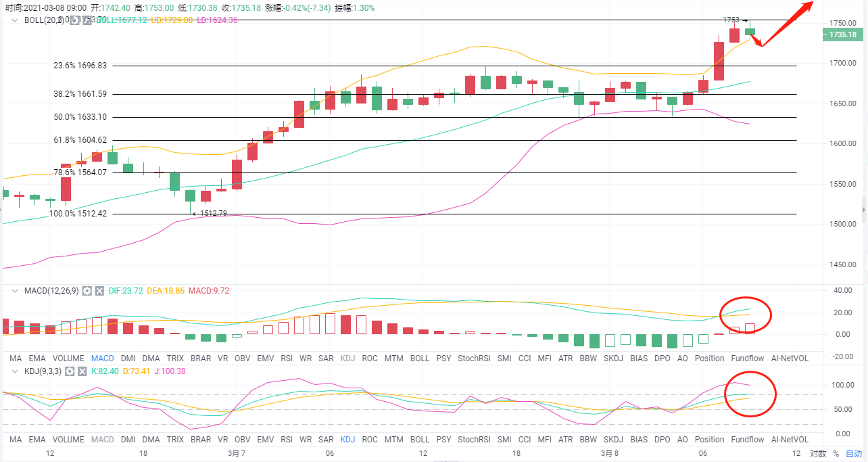Select BRAR in the MACD pane indicator row

[201, 359]
